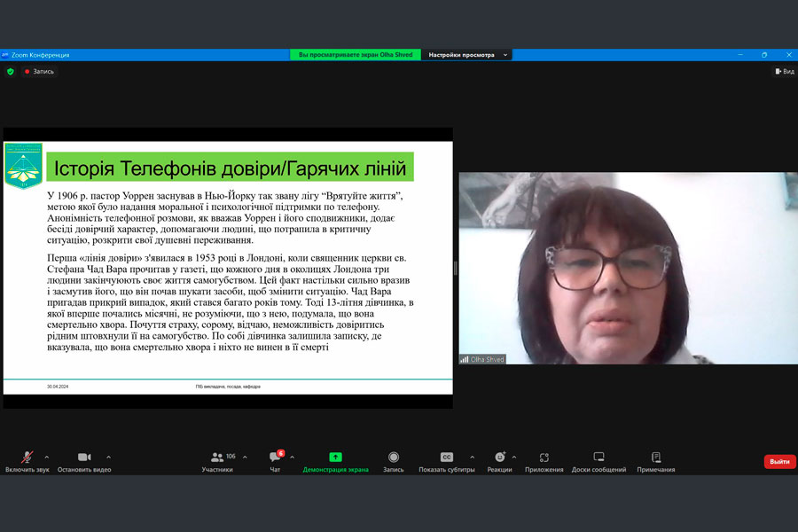
Task: Stop video using Остановить видео camera icon
Action: pyautogui.click(x=84, y=462)
